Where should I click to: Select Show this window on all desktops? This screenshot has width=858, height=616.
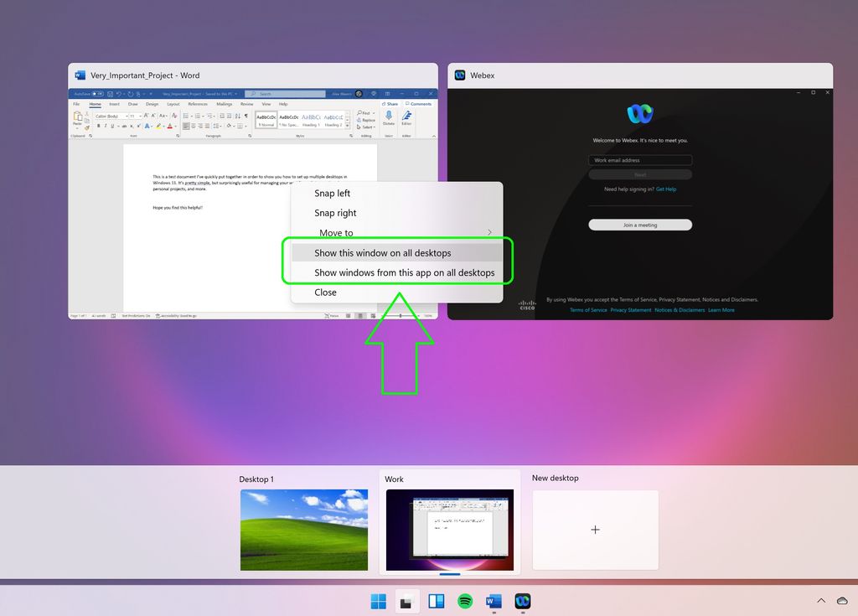point(382,252)
